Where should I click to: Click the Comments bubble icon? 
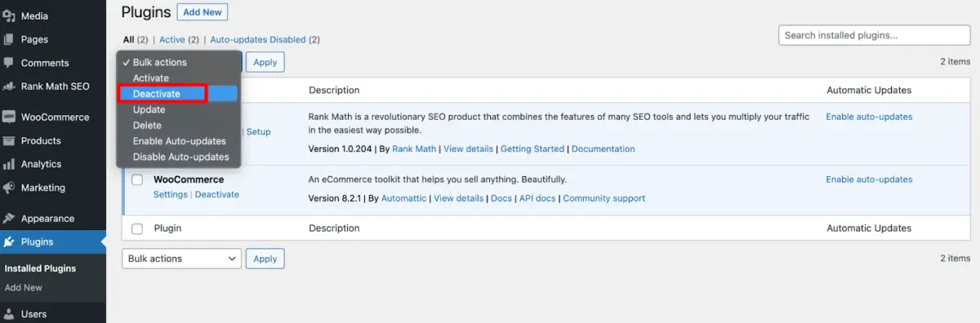[x=9, y=63]
